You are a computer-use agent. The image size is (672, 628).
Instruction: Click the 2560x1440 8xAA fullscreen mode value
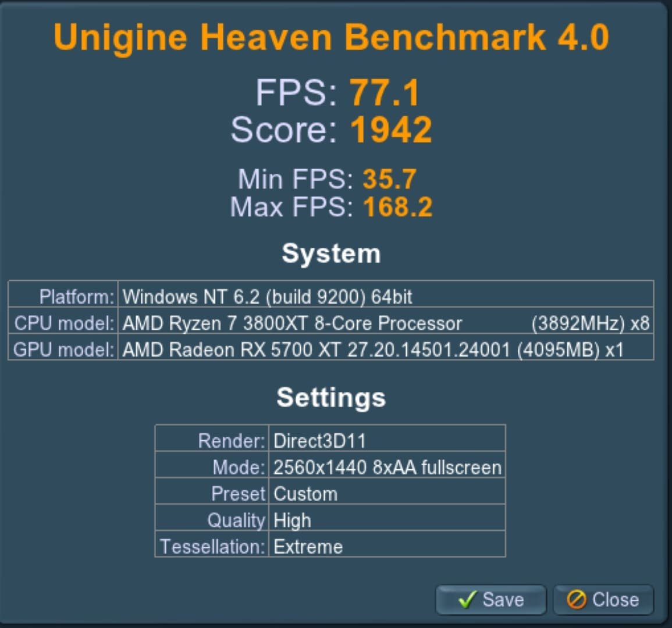point(387,468)
